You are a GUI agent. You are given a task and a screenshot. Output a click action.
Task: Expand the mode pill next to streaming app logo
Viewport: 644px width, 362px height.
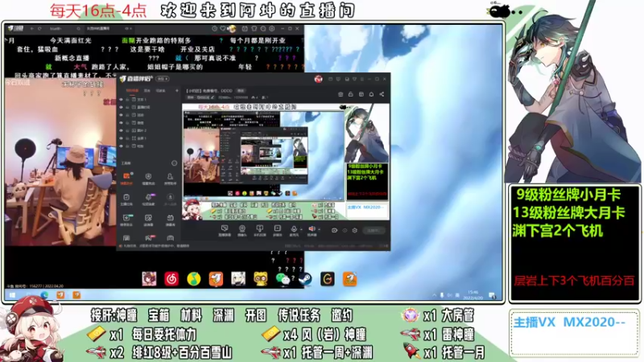click(163, 79)
